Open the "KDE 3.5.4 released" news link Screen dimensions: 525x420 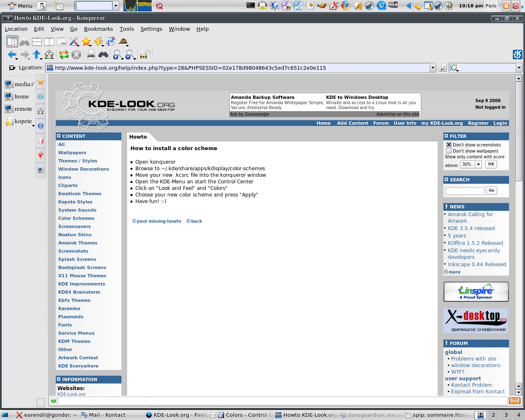[471, 228]
